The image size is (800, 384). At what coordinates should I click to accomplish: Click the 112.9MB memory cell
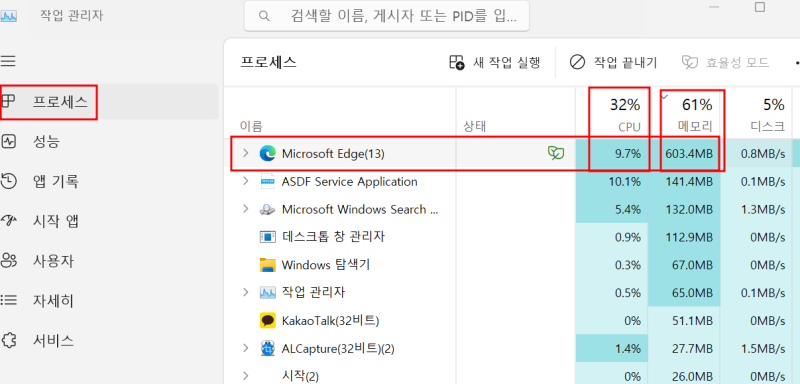click(684, 237)
